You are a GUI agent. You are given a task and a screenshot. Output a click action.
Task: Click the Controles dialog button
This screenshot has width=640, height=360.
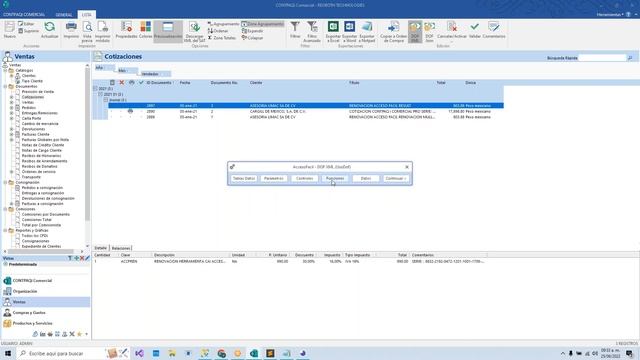coord(304,178)
